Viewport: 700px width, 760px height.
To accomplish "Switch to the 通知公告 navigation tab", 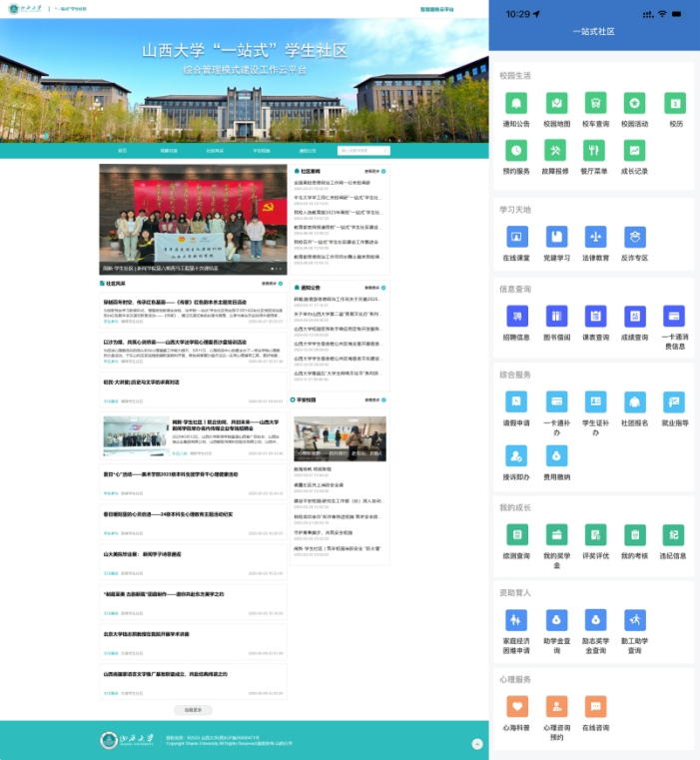I will pyautogui.click(x=307, y=151).
